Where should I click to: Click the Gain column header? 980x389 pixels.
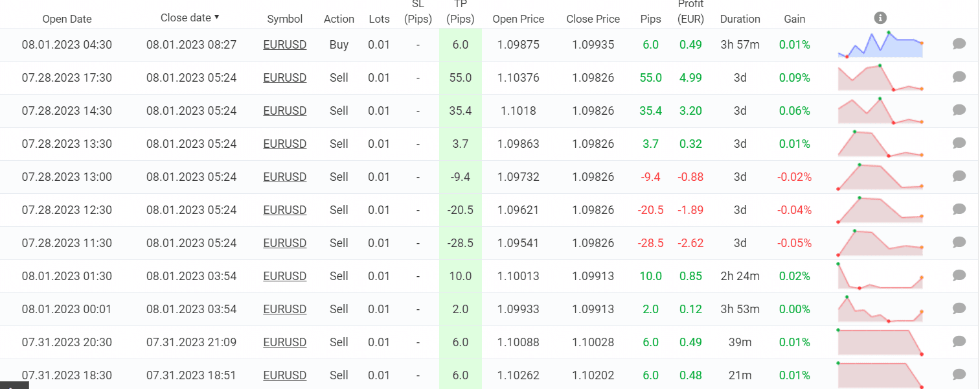coord(794,19)
